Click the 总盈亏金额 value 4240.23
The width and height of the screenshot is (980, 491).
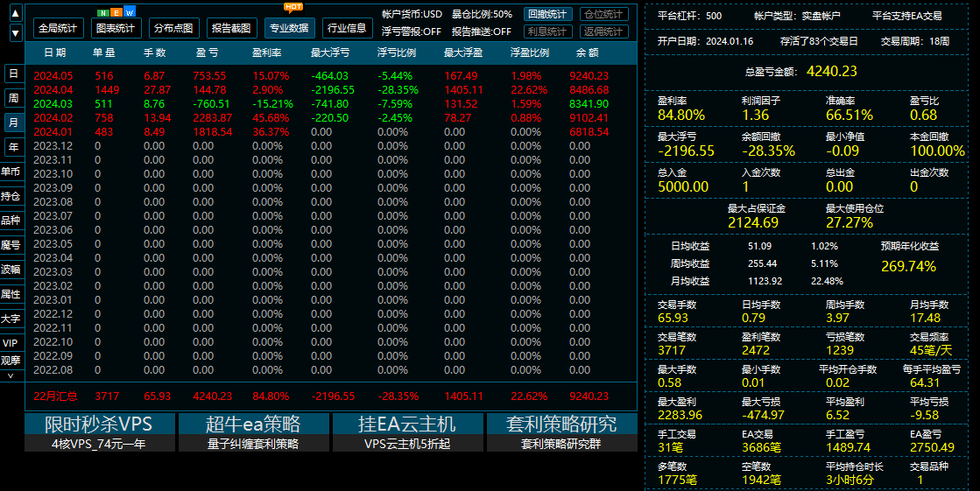[x=831, y=71]
